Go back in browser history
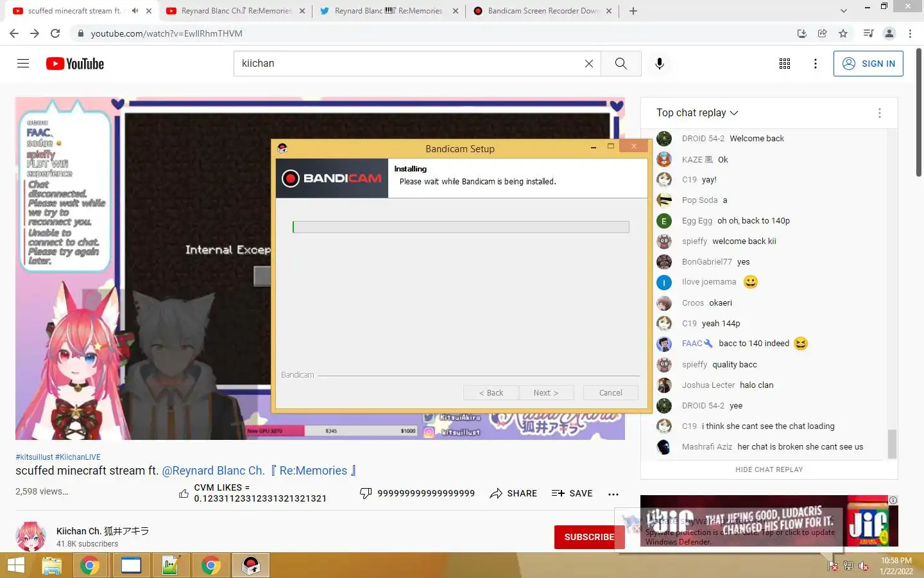This screenshot has width=924, height=578. (x=14, y=33)
